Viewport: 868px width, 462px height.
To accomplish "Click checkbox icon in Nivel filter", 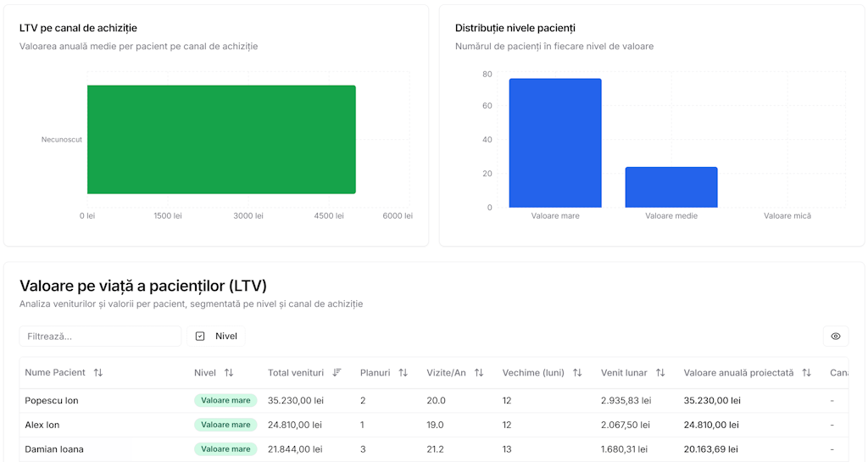I will pyautogui.click(x=200, y=337).
